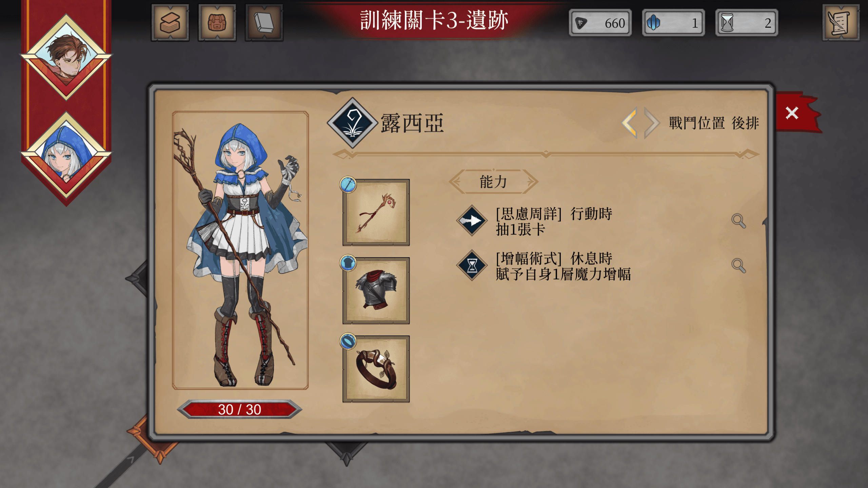Viewport: 868px width, 488px height.
Task: Select the brown-haired male hero portrait
Action: point(66,57)
